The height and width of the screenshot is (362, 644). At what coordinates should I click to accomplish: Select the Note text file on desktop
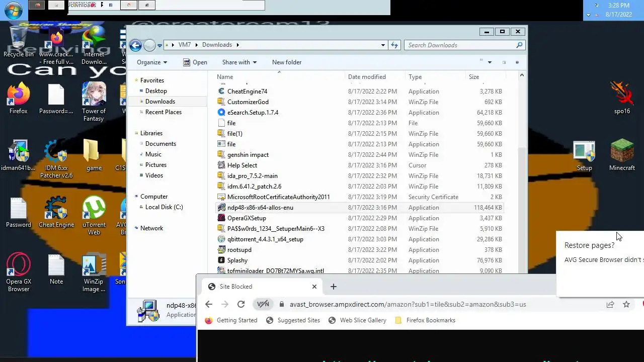56,269
